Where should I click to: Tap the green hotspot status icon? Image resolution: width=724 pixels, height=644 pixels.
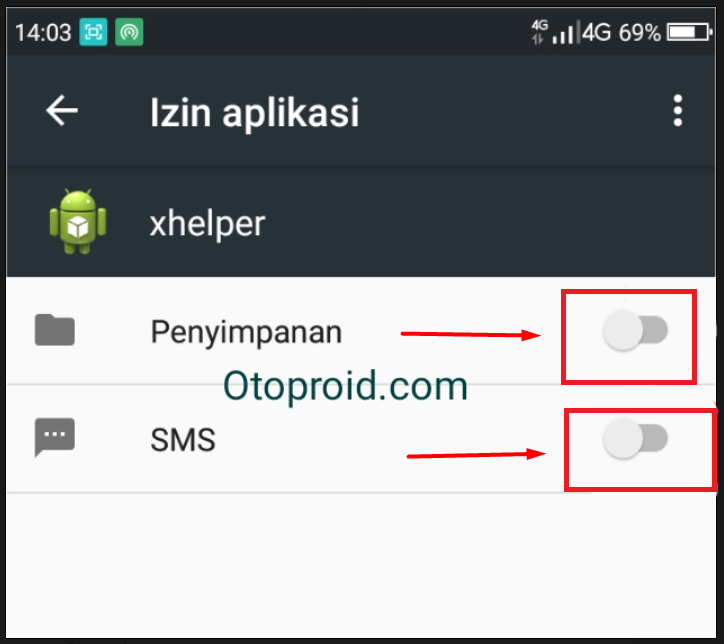click(x=129, y=32)
